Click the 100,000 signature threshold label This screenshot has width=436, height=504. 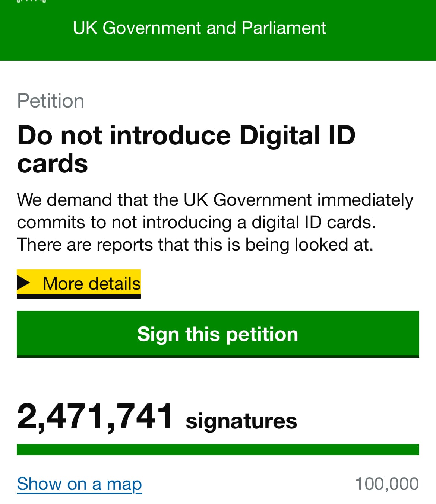click(387, 484)
